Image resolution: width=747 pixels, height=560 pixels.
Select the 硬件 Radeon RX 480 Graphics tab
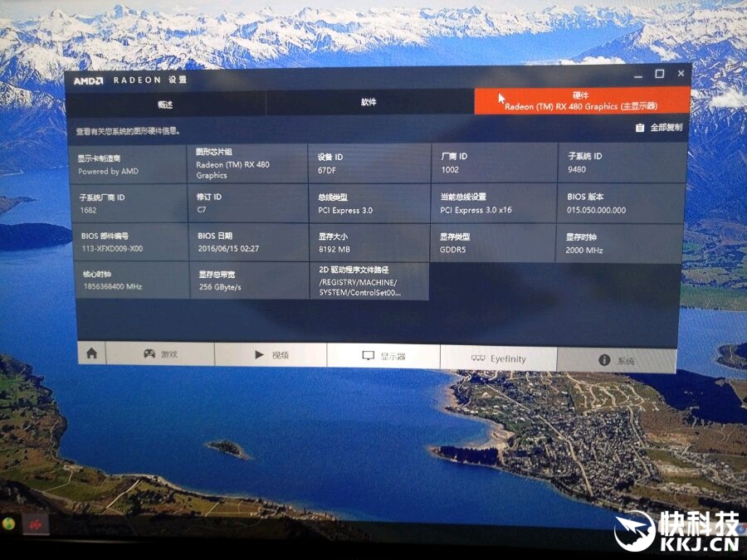[582, 101]
